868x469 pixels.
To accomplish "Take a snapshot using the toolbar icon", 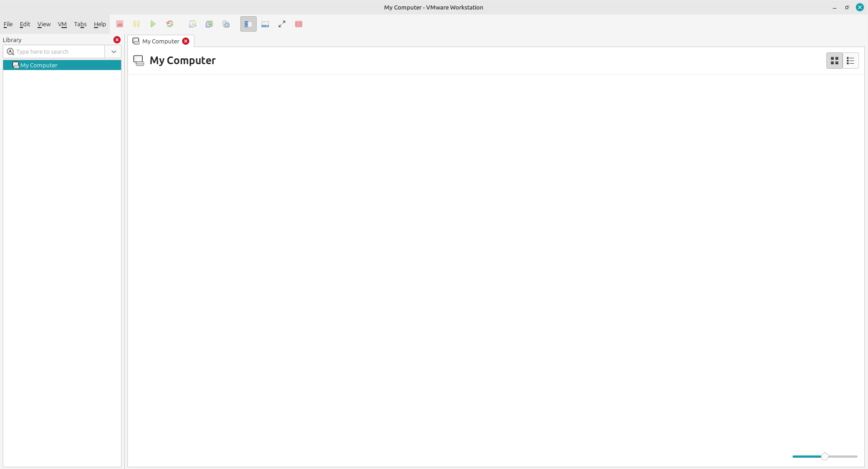I will (192, 24).
